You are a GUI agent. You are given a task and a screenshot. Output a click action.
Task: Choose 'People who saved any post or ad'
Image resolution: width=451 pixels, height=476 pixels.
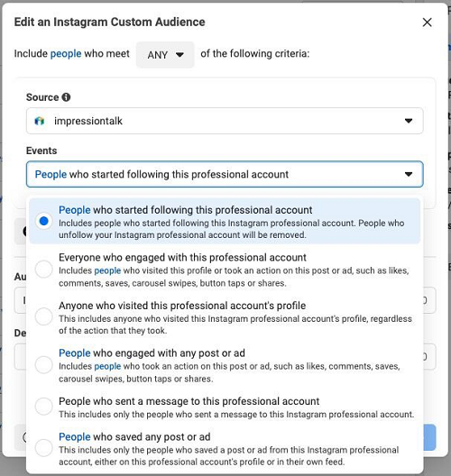click(x=225, y=449)
